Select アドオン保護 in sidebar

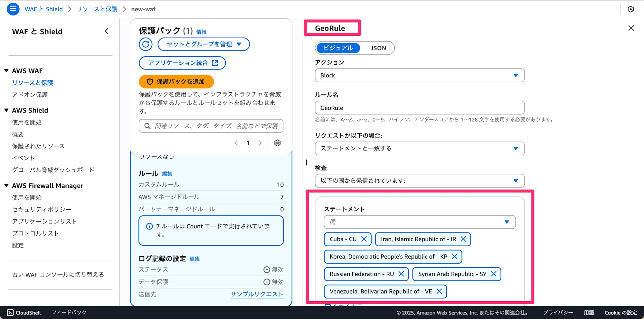30,95
